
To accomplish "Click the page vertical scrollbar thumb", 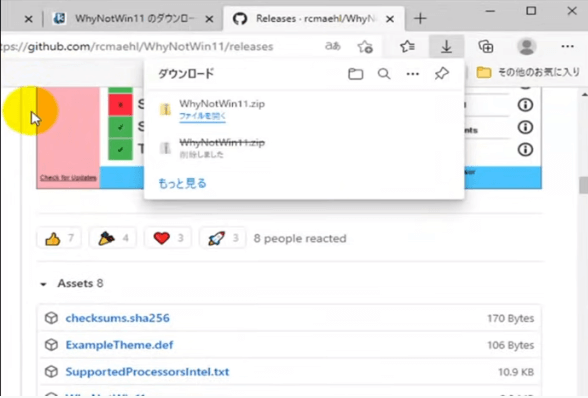I will [583, 185].
